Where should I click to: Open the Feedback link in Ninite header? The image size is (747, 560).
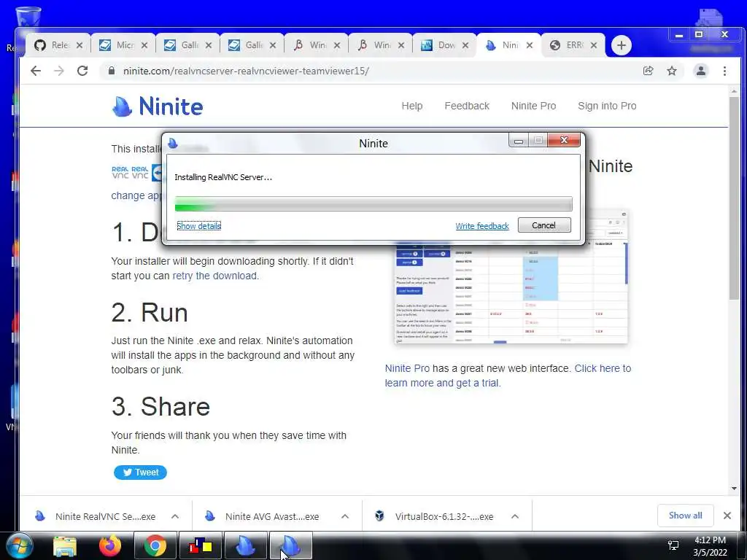tap(467, 106)
